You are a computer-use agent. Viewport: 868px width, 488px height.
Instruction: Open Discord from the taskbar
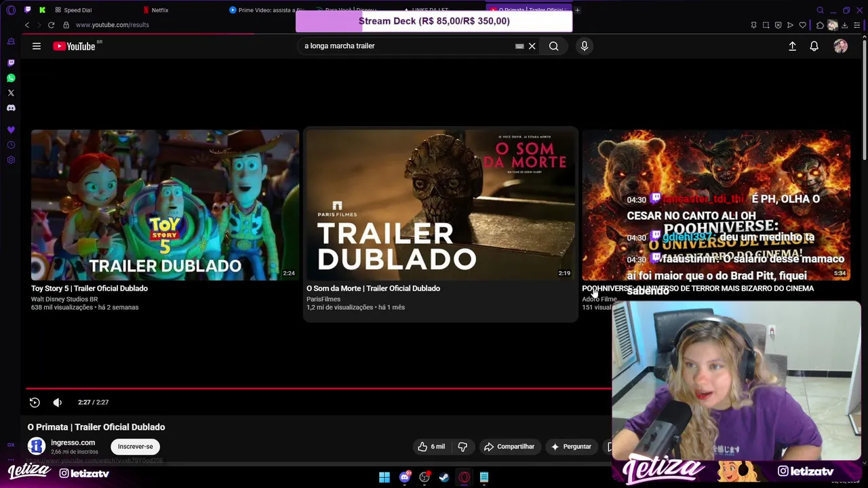[405, 477]
